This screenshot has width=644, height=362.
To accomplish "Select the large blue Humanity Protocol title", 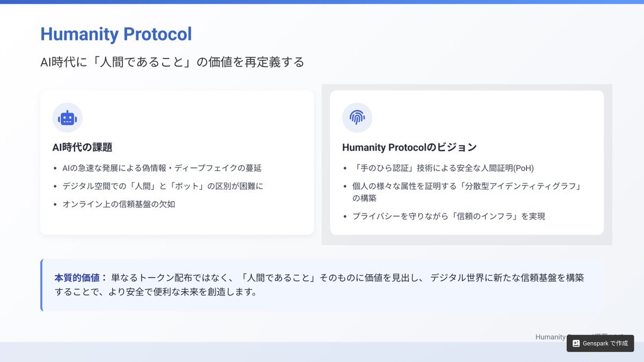I will coord(116,34).
